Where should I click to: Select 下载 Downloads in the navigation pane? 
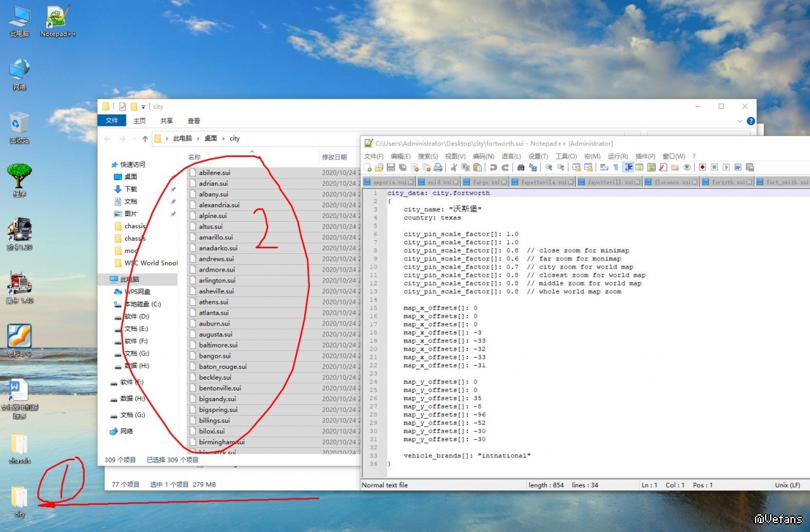point(130,189)
